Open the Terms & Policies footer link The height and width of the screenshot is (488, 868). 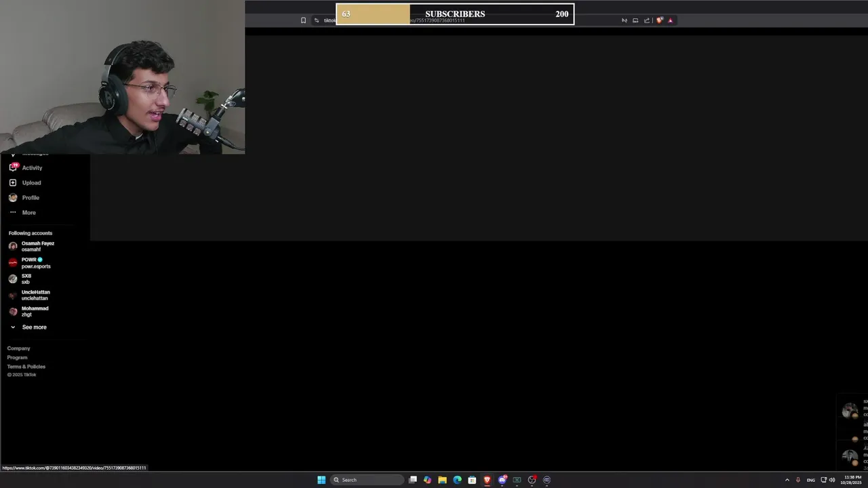click(26, 367)
